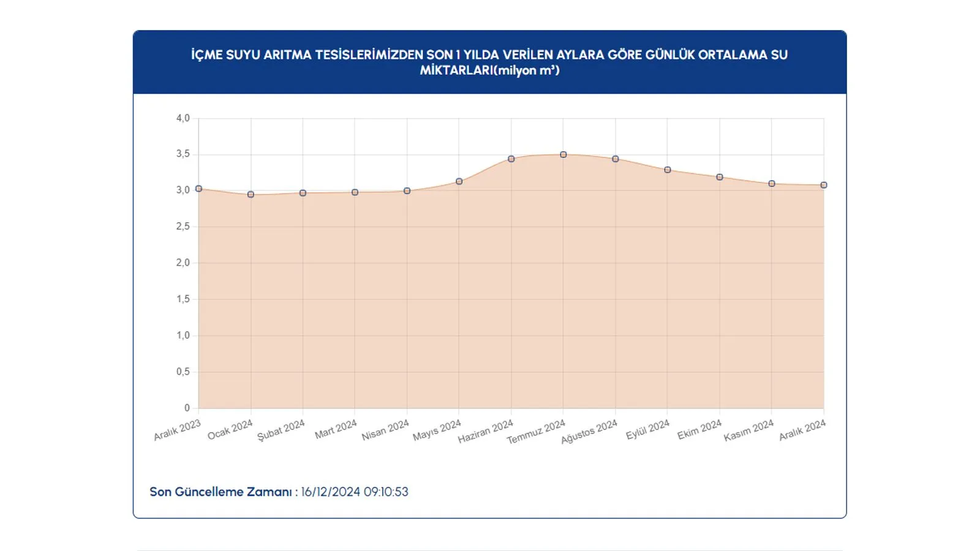Click the 0 y-axis value

187,408
